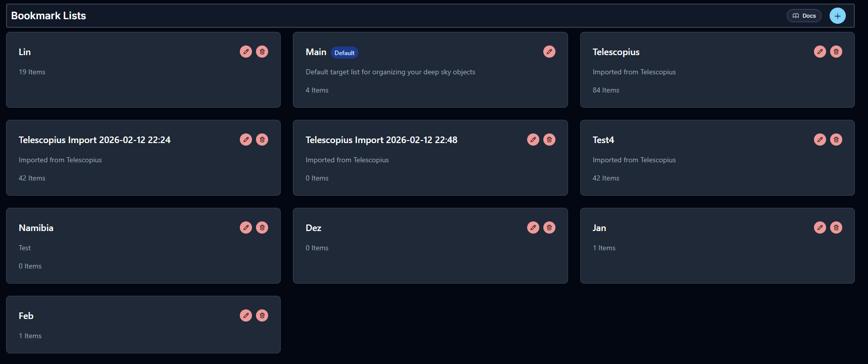Edit Telescopius Import 2026-02-12 22:24 list

tap(246, 140)
